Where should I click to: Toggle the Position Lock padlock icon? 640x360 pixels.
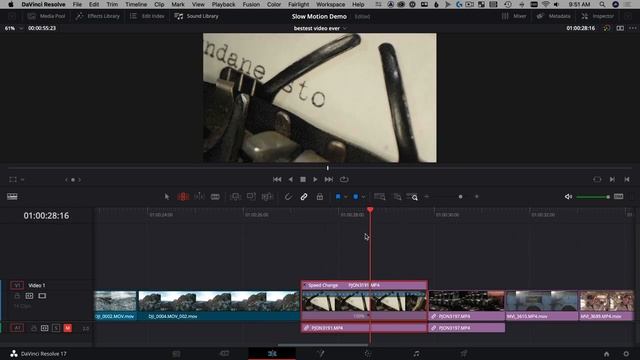(320, 197)
